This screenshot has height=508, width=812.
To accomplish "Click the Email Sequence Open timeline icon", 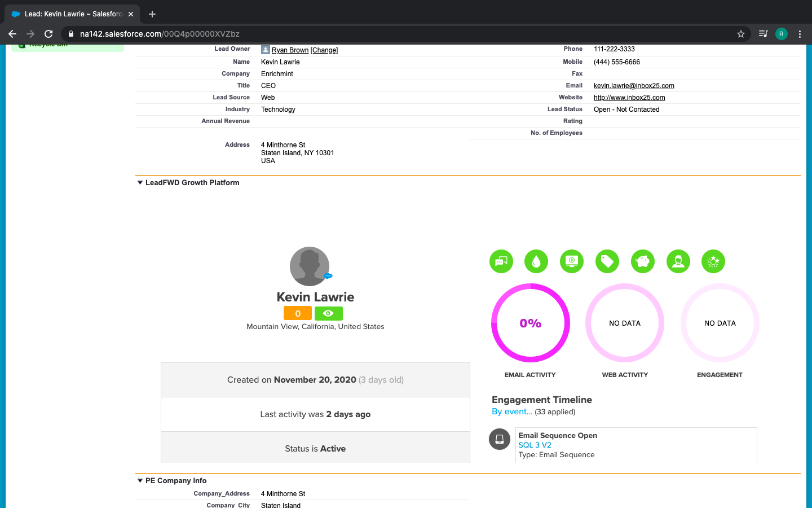I will (x=500, y=439).
